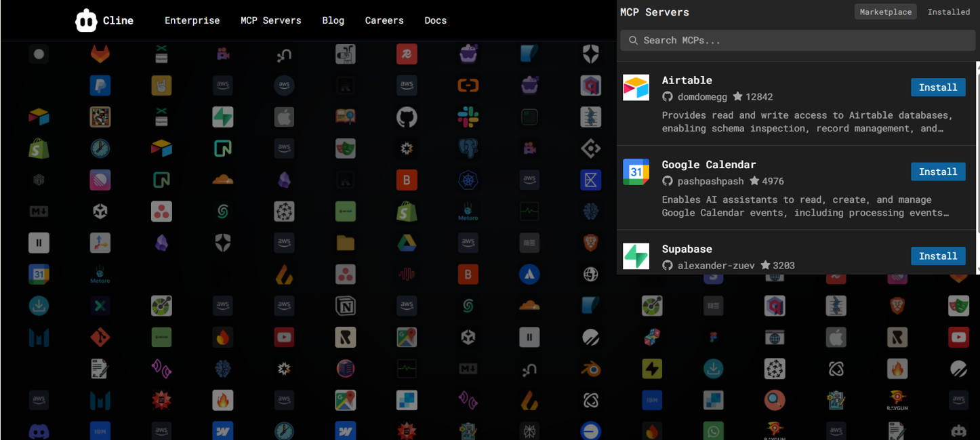Image resolution: width=980 pixels, height=440 pixels.
Task: Install the Supabase MCP server
Action: pyautogui.click(x=938, y=256)
